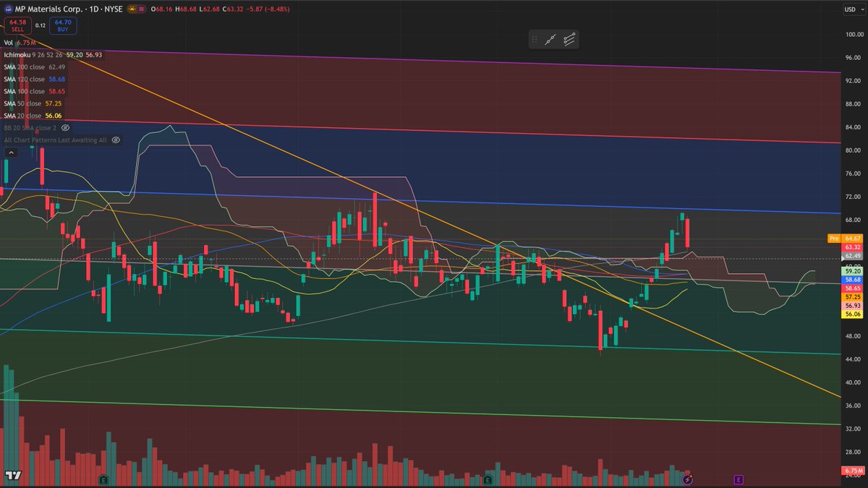The height and width of the screenshot is (488, 868).
Task: Click the 62.49 SMA 200 axis label
Action: coord(853,256)
